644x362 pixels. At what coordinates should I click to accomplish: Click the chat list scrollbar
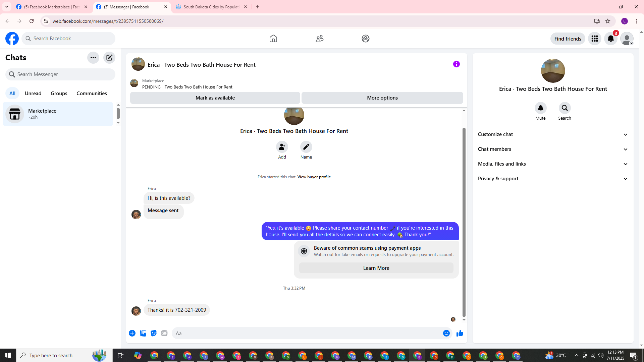(x=118, y=114)
